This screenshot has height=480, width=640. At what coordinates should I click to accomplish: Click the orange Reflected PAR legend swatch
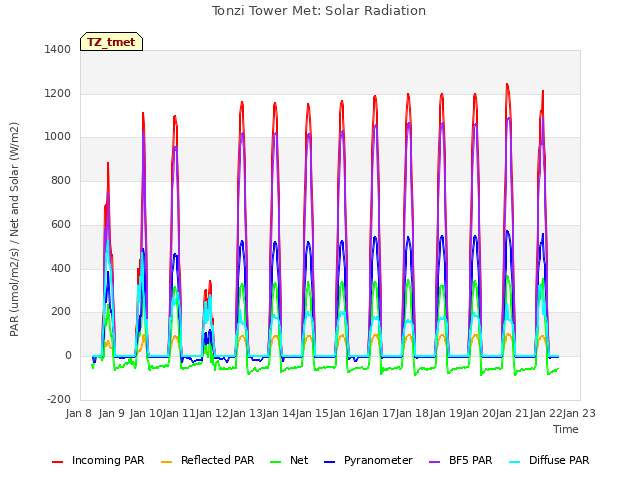(167, 462)
